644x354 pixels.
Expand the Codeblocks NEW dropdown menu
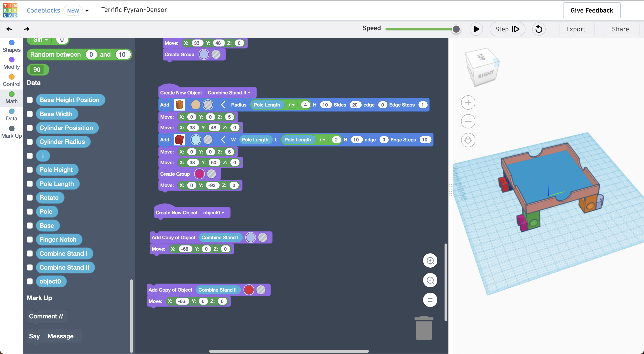[x=87, y=10]
